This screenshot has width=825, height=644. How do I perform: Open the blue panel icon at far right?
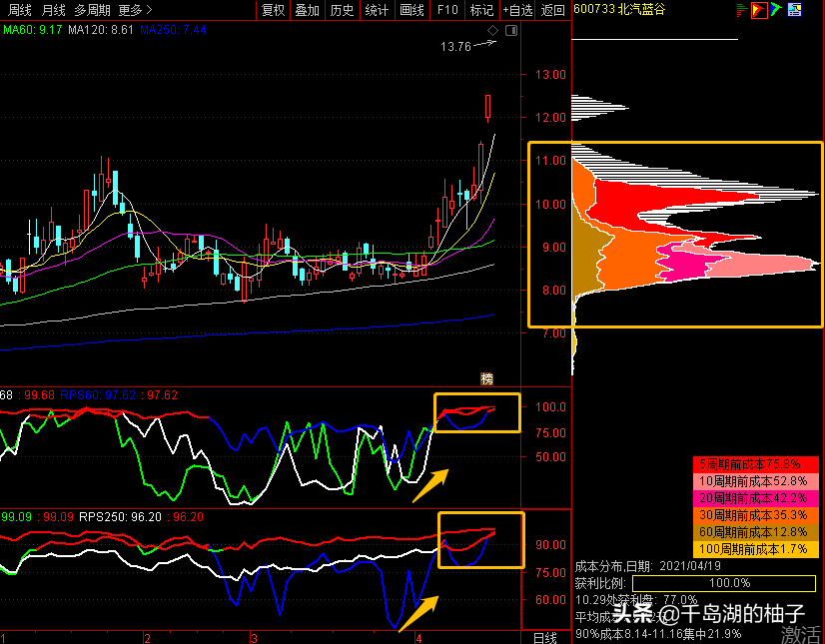click(794, 10)
